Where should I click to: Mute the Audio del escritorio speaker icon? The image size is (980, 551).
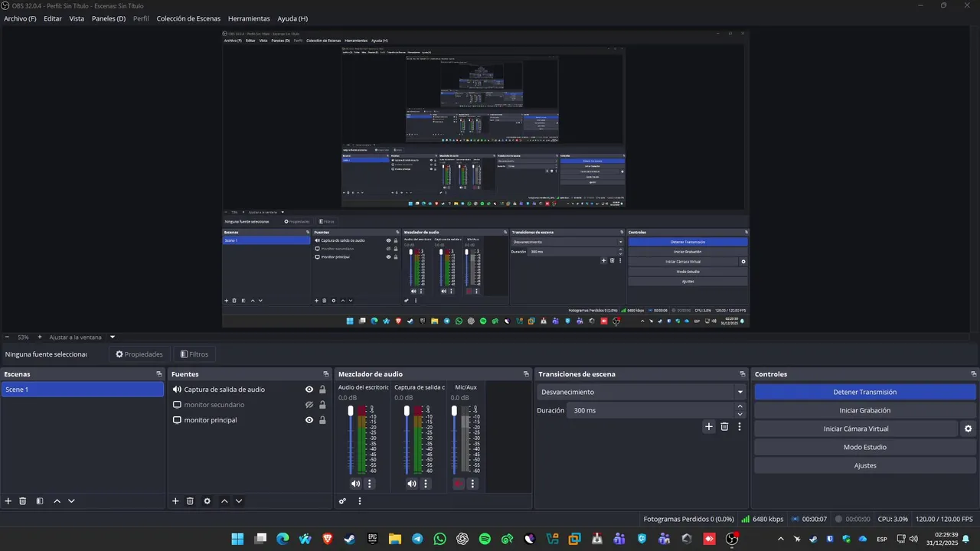pos(355,484)
